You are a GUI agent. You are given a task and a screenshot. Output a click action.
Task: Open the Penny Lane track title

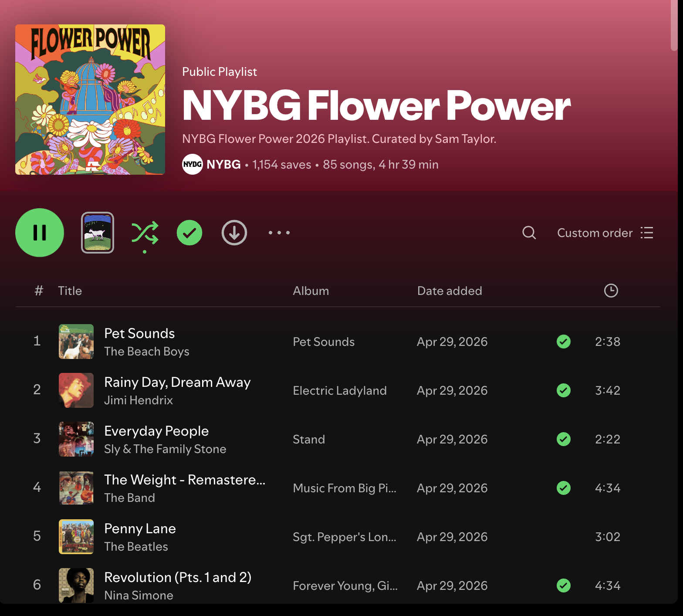(x=140, y=528)
